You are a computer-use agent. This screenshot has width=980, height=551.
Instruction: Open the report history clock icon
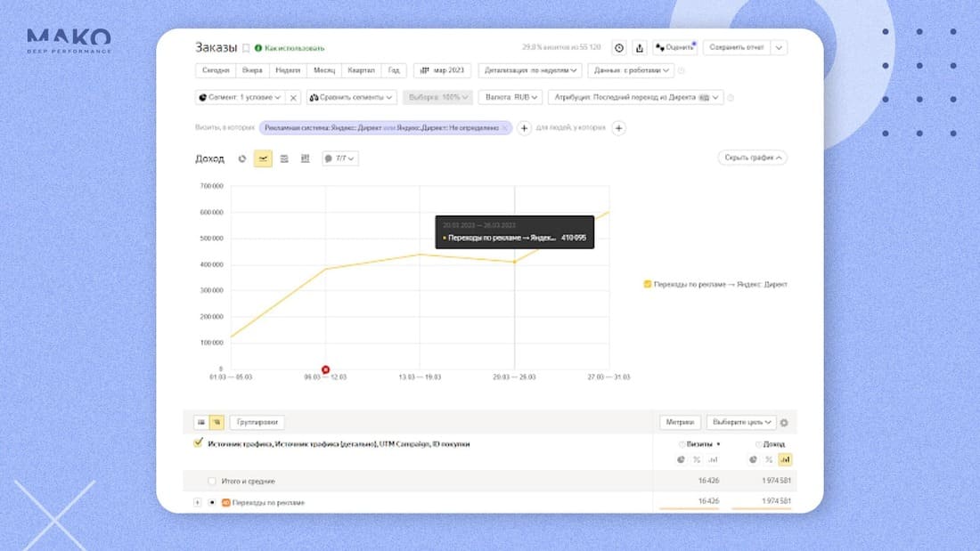point(619,48)
